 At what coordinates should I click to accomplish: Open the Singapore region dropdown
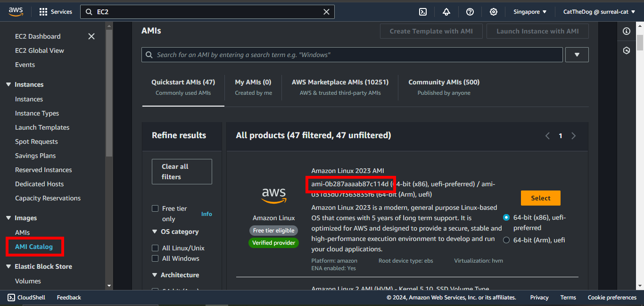tap(530, 12)
